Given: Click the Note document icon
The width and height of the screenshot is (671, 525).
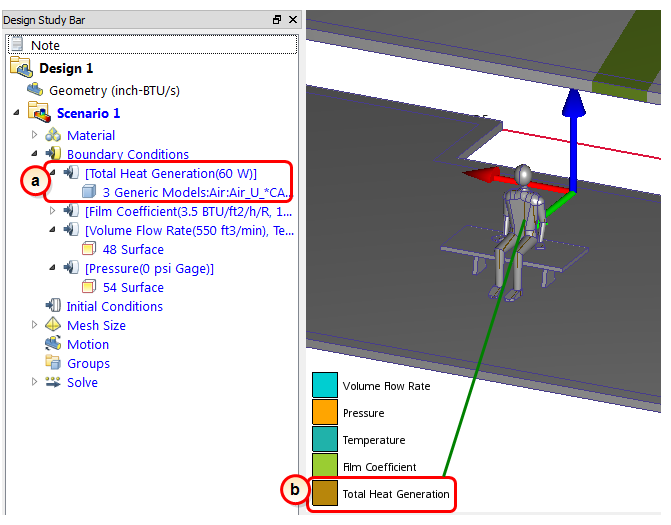Looking at the screenshot, I should click(17, 44).
